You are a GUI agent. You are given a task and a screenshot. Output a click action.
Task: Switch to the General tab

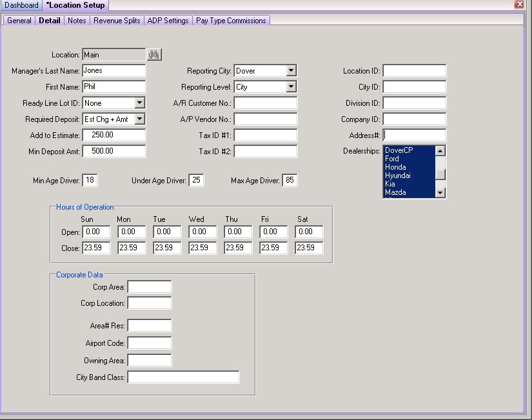click(x=19, y=21)
